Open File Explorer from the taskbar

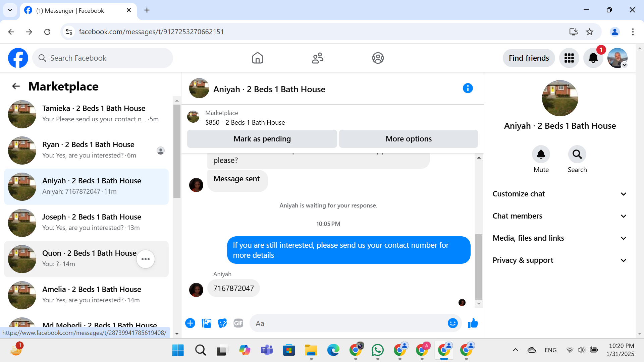point(311,350)
